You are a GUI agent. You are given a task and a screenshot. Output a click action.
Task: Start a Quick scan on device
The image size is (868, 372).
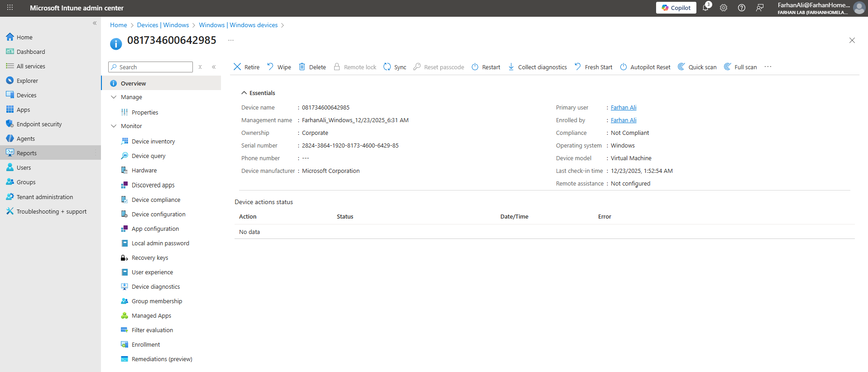pos(697,67)
